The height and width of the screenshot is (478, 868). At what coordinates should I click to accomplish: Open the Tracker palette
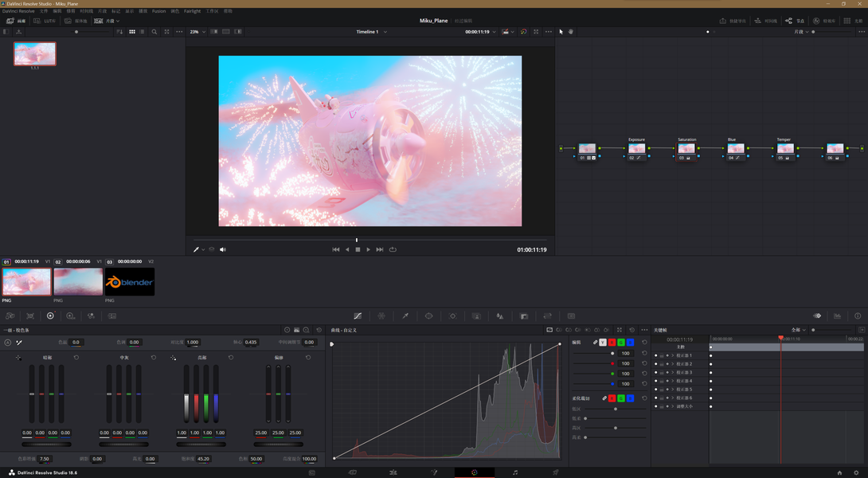pyautogui.click(x=452, y=315)
